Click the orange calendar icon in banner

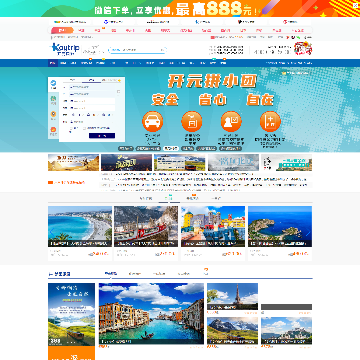point(192,121)
